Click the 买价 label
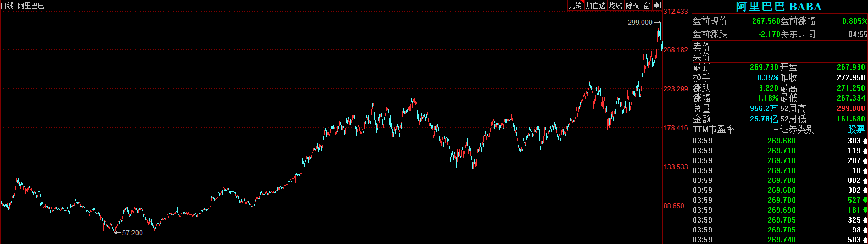This screenshot has height=244, width=868. tap(701, 57)
